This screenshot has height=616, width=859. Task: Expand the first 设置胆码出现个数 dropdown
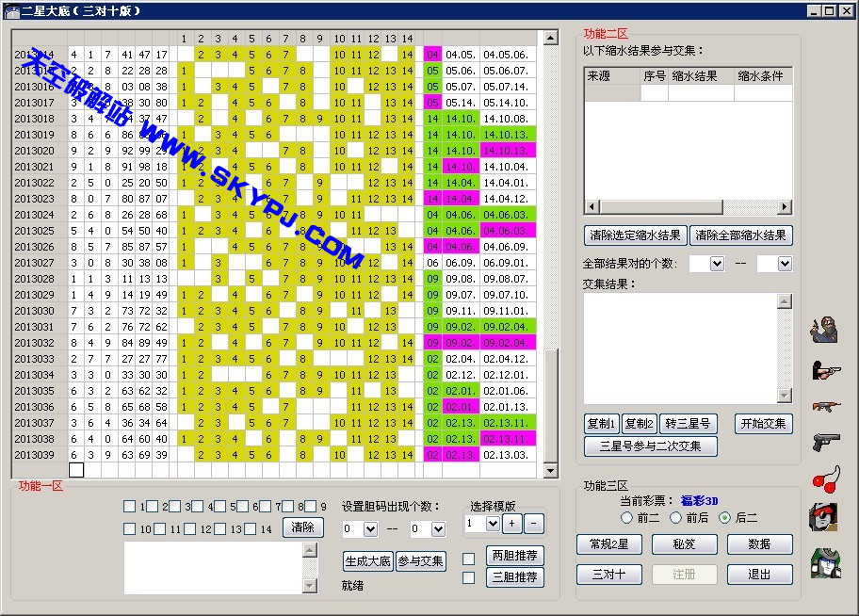369,529
